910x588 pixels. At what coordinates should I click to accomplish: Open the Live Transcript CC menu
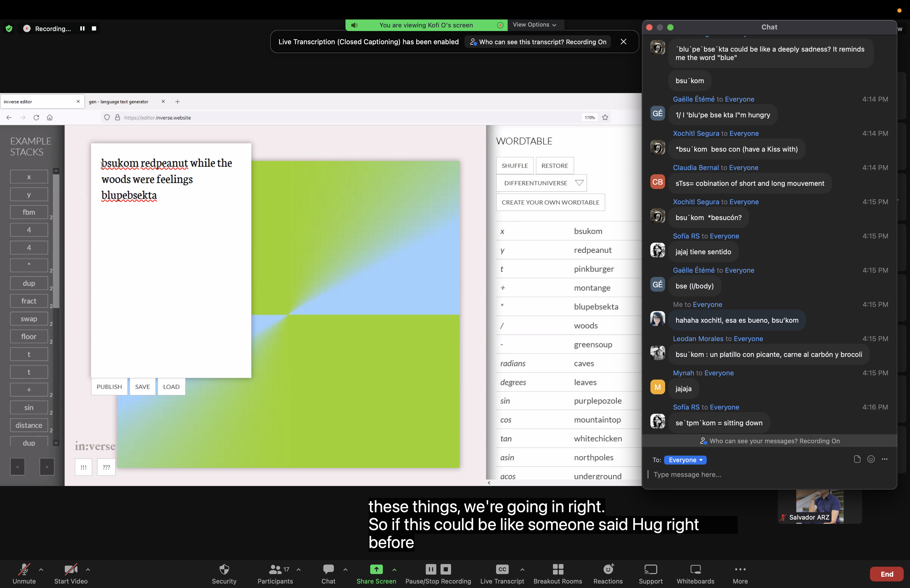(502, 569)
